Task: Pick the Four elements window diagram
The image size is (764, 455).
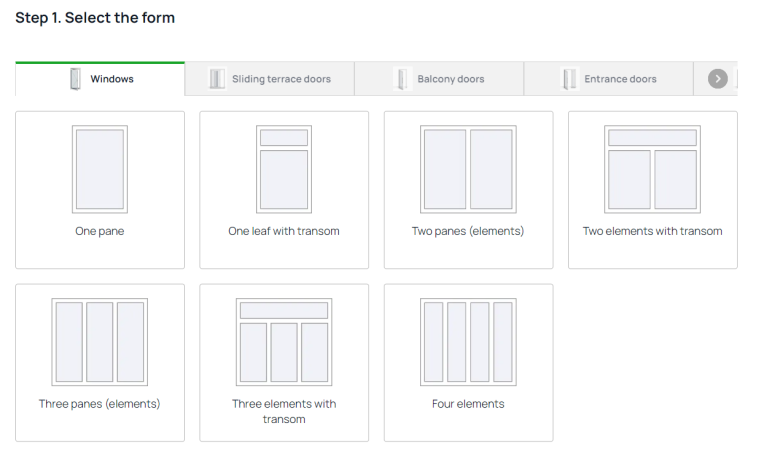Action: [x=468, y=342]
